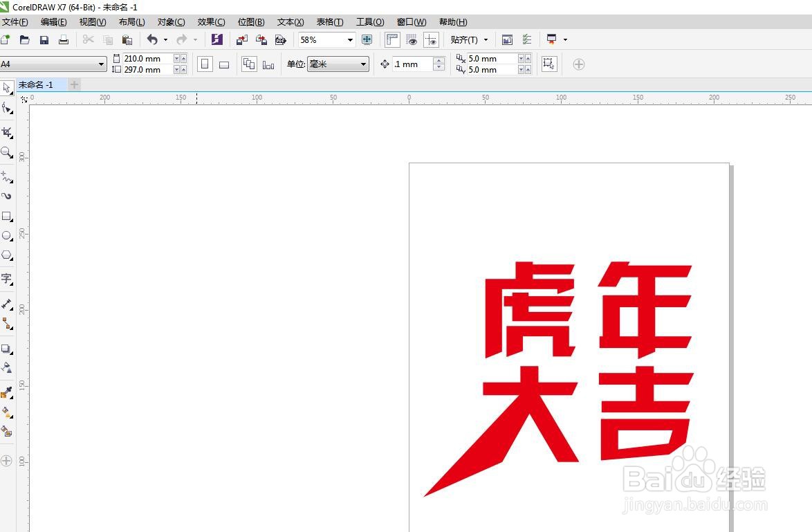
Task: Click the page width 210.0 mm field
Action: coord(147,59)
